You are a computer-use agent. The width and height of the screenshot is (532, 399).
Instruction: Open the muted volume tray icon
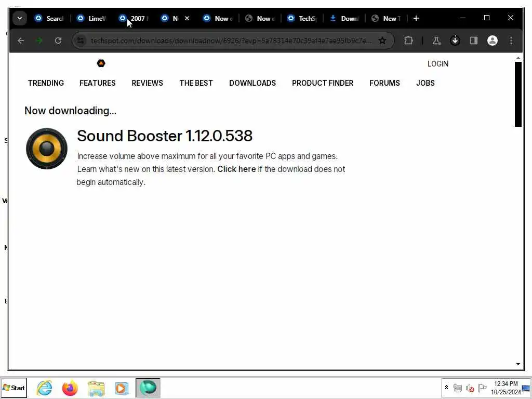click(x=470, y=388)
